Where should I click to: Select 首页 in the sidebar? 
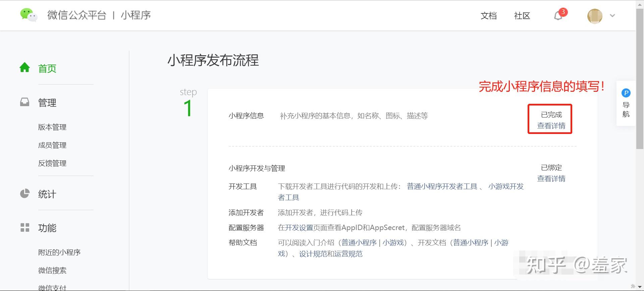click(x=47, y=68)
